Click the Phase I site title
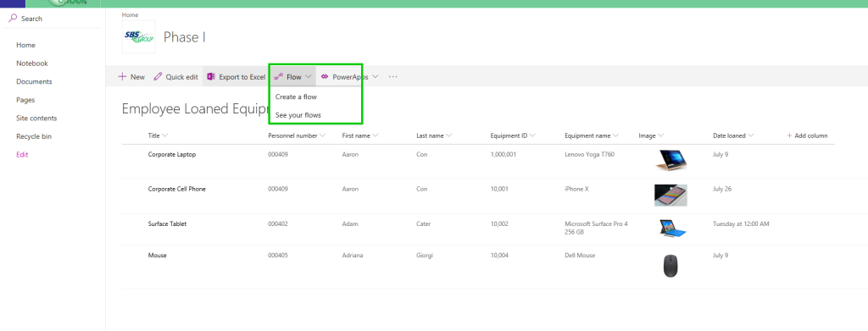The image size is (868, 331). coord(184,37)
